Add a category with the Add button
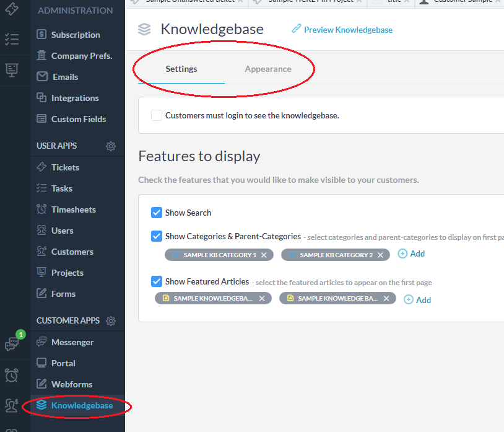 click(411, 253)
